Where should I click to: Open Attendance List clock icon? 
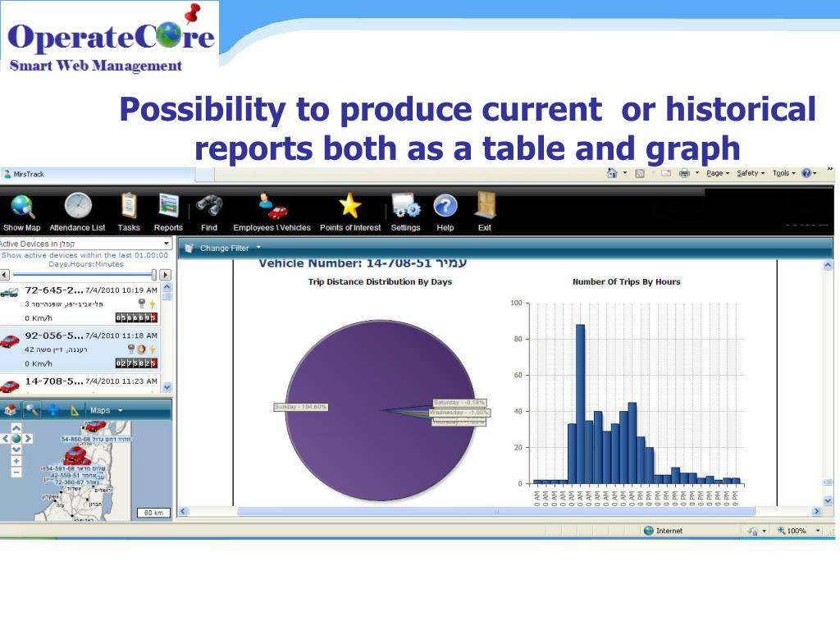click(78, 206)
